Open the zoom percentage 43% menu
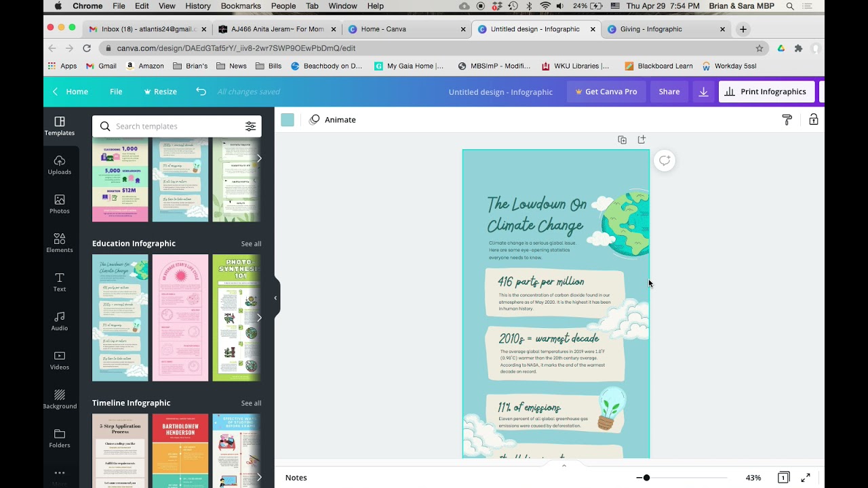868x488 pixels. point(753,478)
